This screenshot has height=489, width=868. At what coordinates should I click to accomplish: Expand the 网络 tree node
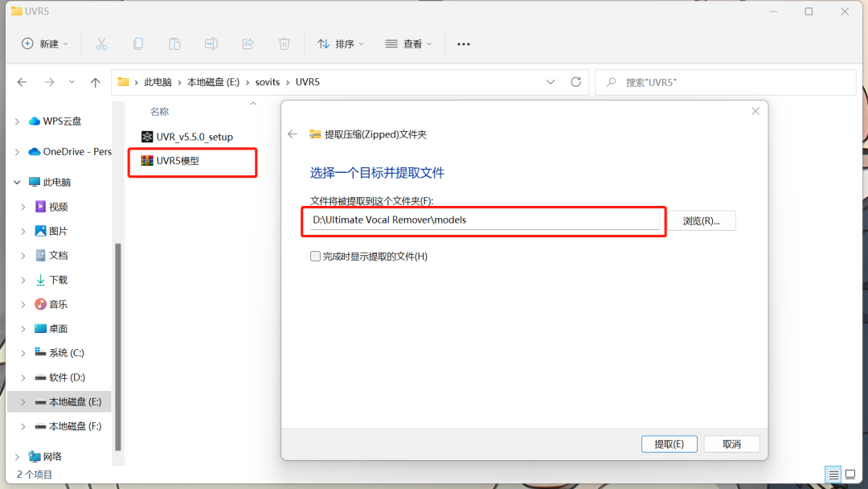(x=17, y=457)
